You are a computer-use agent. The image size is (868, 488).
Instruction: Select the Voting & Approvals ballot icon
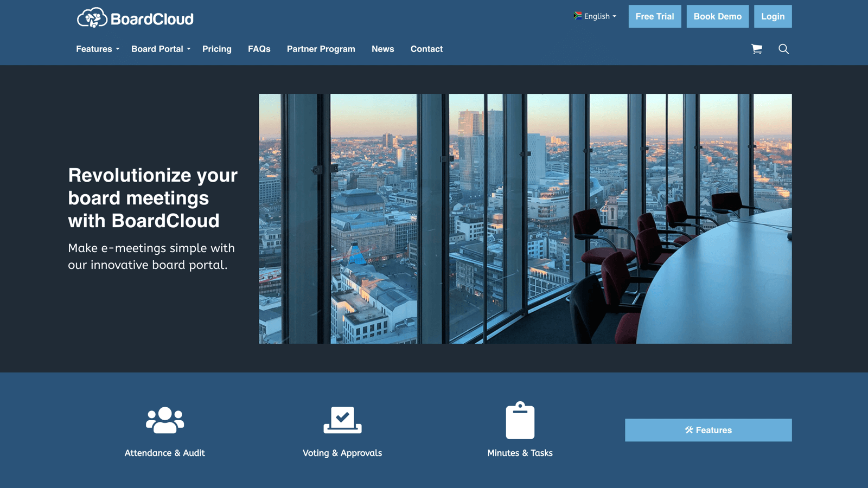342,419
